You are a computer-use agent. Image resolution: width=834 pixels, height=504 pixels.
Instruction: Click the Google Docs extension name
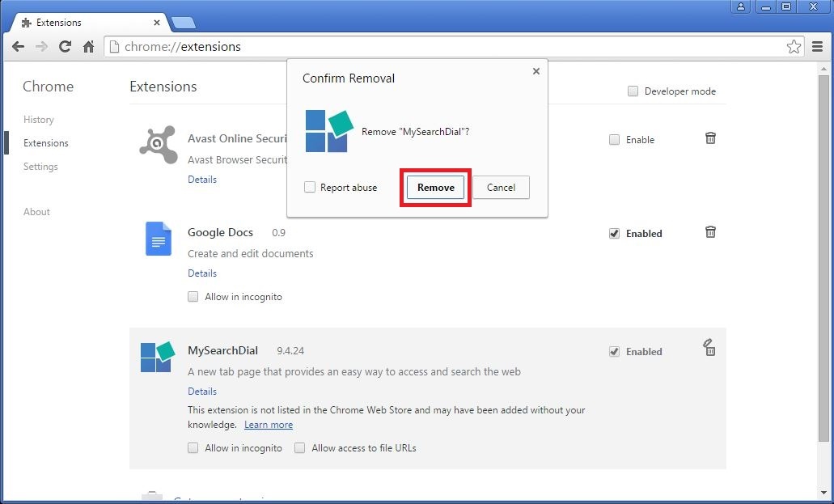220,232
